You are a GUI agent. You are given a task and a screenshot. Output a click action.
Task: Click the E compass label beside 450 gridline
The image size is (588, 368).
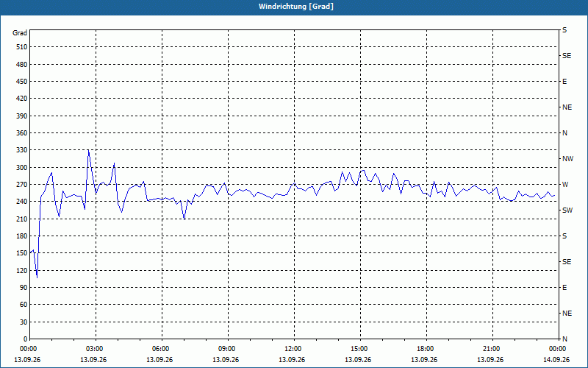pos(564,82)
